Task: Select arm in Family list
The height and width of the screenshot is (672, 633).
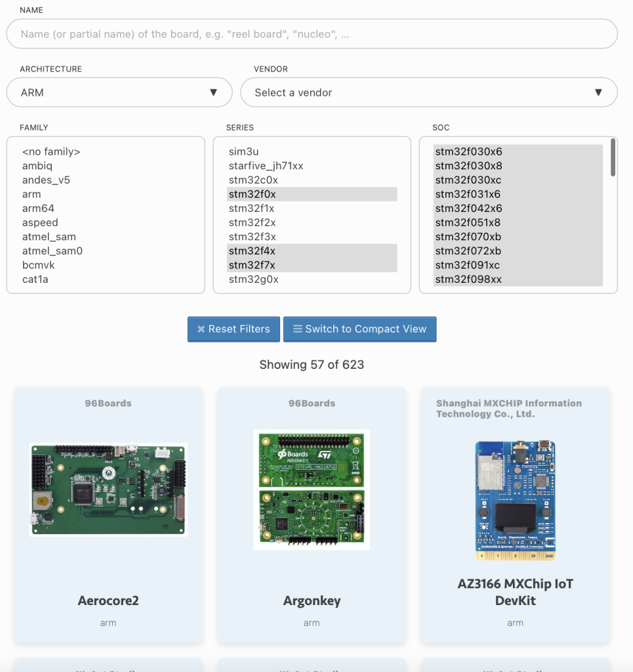Action: tap(106, 194)
